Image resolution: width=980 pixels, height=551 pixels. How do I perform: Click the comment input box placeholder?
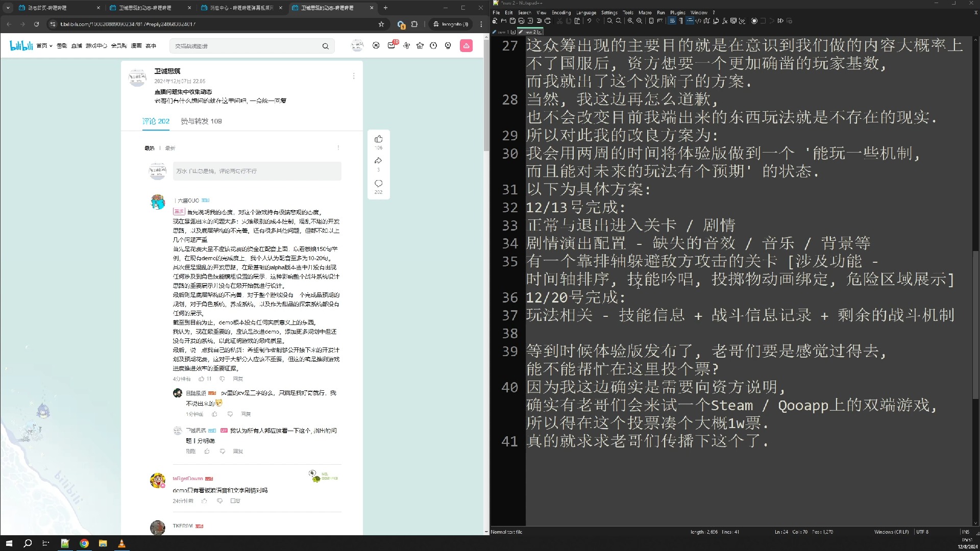click(x=257, y=171)
